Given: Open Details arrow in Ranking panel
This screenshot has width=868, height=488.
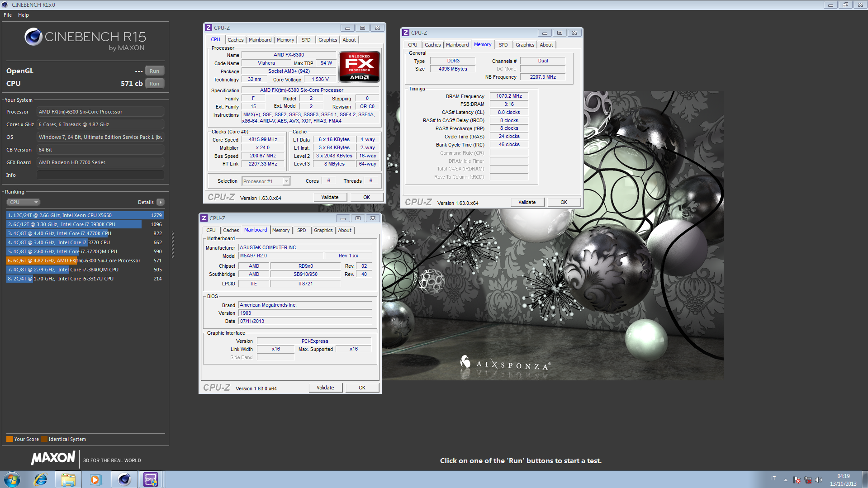Looking at the screenshot, I should point(161,202).
